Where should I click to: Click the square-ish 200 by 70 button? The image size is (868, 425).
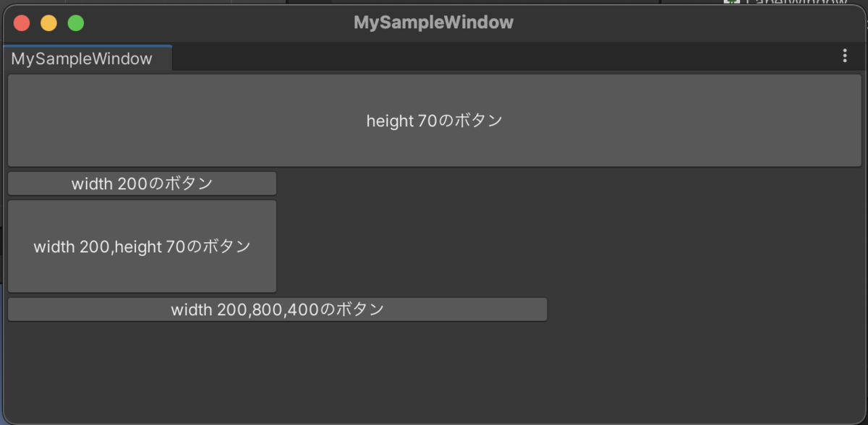pos(142,246)
